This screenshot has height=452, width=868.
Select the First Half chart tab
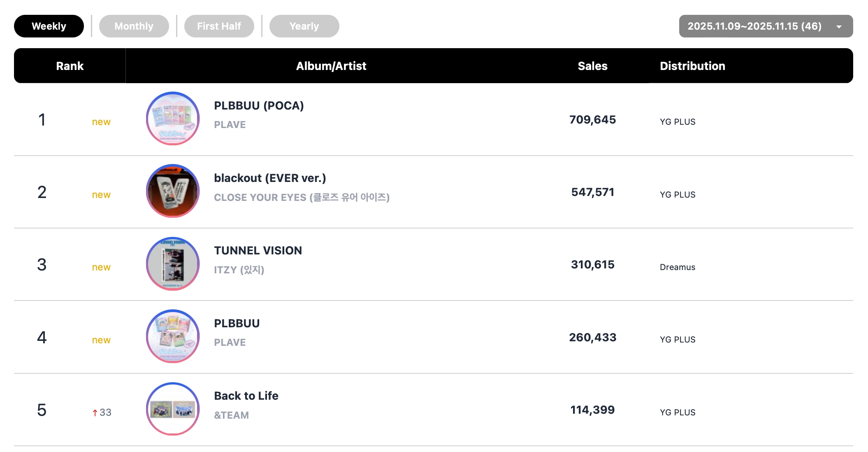point(219,26)
